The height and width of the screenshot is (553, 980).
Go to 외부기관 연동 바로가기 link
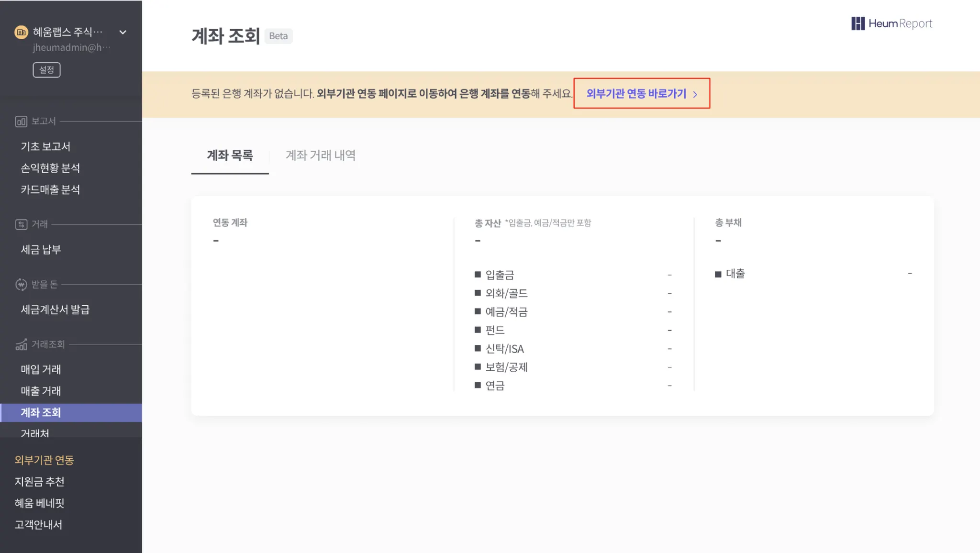tap(636, 94)
